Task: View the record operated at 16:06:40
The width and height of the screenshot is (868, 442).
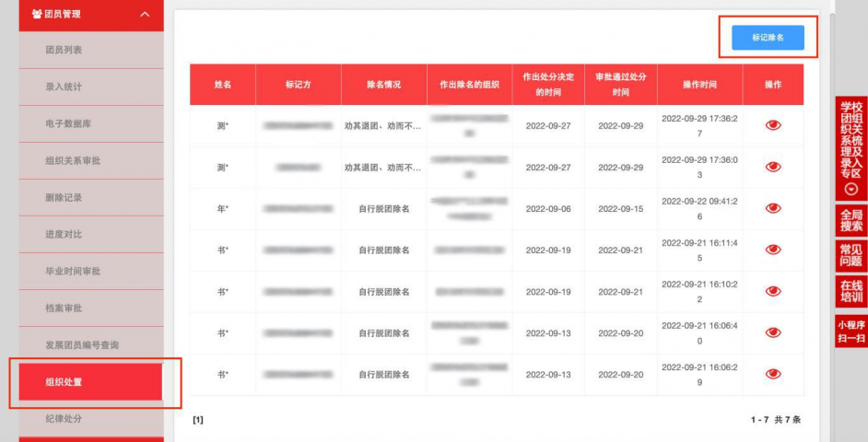Action: point(772,332)
